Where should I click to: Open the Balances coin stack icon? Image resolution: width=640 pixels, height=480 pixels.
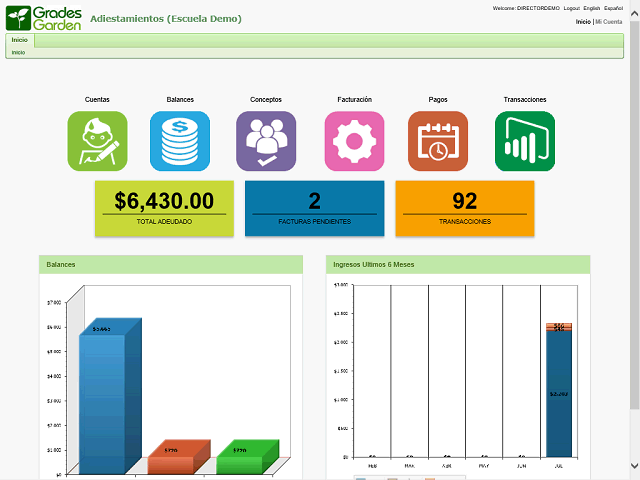(x=180, y=141)
